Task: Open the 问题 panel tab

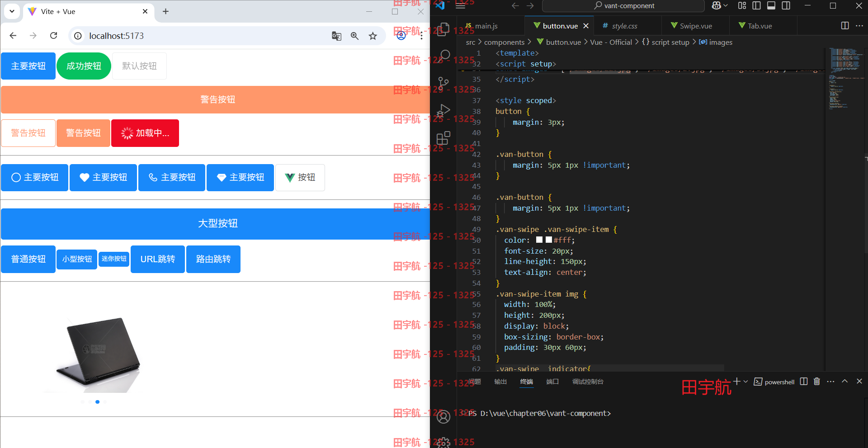Action: pos(474,382)
